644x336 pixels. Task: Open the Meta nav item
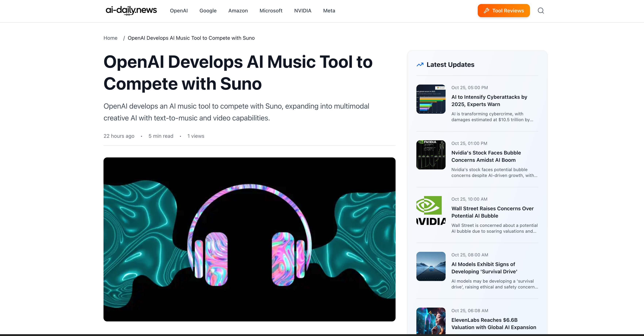point(329,11)
